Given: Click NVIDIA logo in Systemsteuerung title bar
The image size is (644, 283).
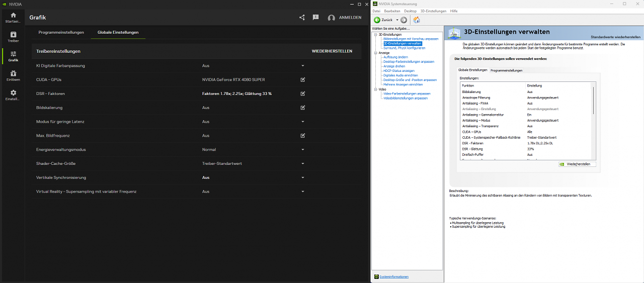Looking at the screenshot, I should pyautogui.click(x=375, y=4).
